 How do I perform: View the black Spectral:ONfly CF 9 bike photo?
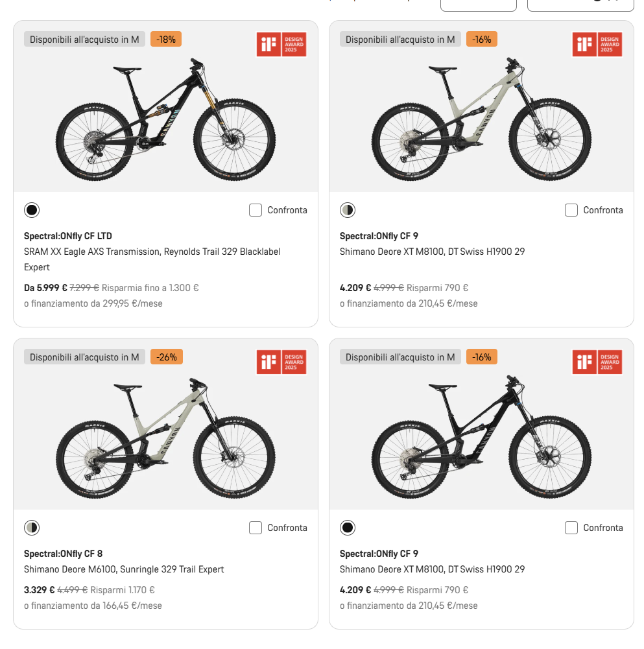(481, 438)
